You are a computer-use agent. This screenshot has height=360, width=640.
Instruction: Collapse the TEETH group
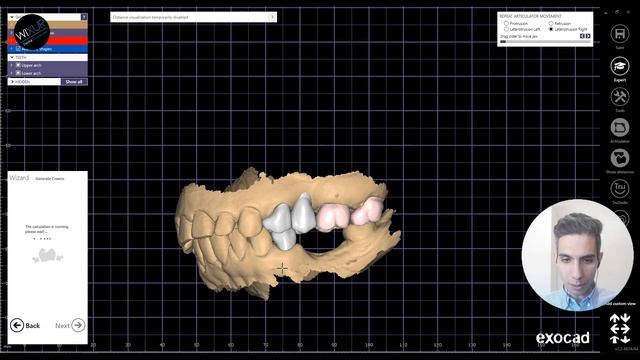click(12, 58)
